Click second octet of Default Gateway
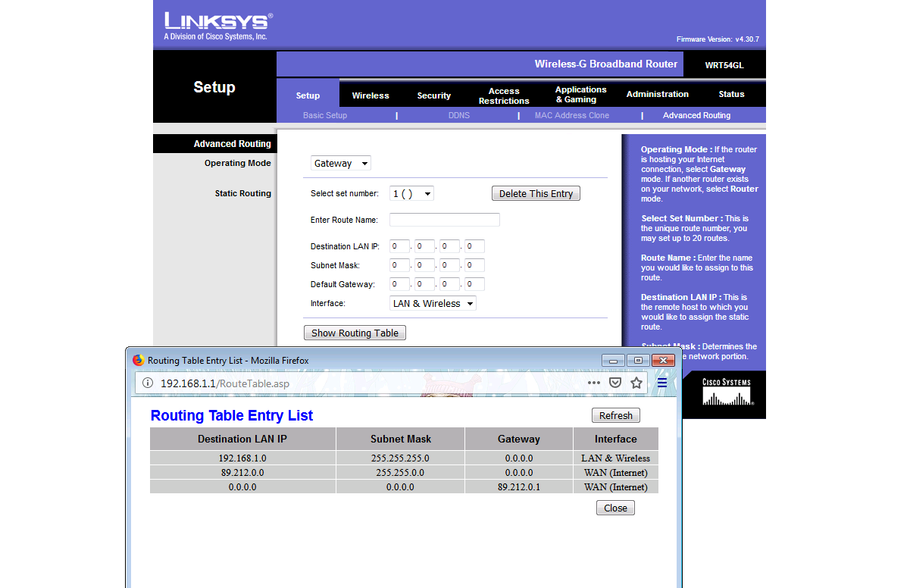 click(x=424, y=284)
